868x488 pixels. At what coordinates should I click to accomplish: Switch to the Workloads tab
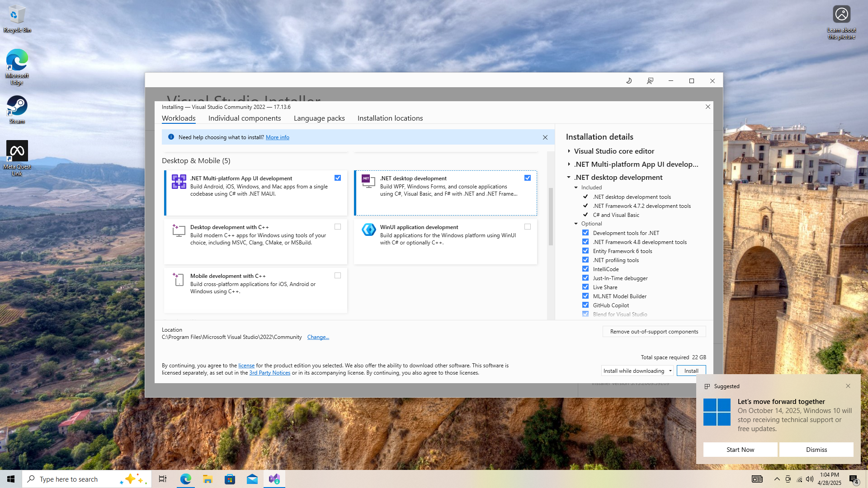179,118
